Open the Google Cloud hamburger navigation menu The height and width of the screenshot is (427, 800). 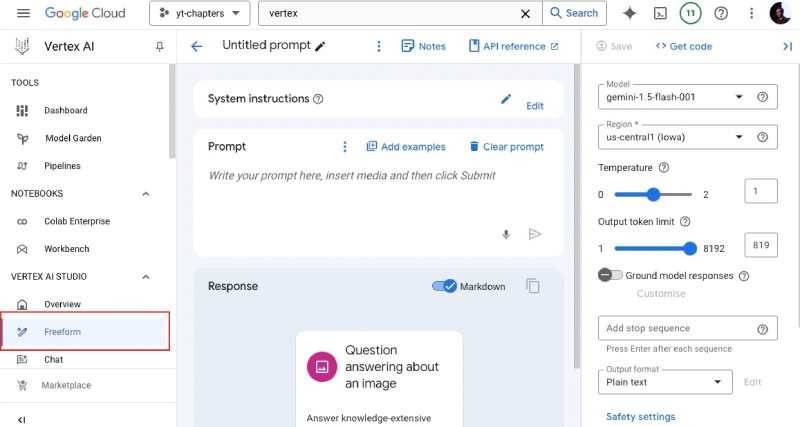click(x=24, y=13)
